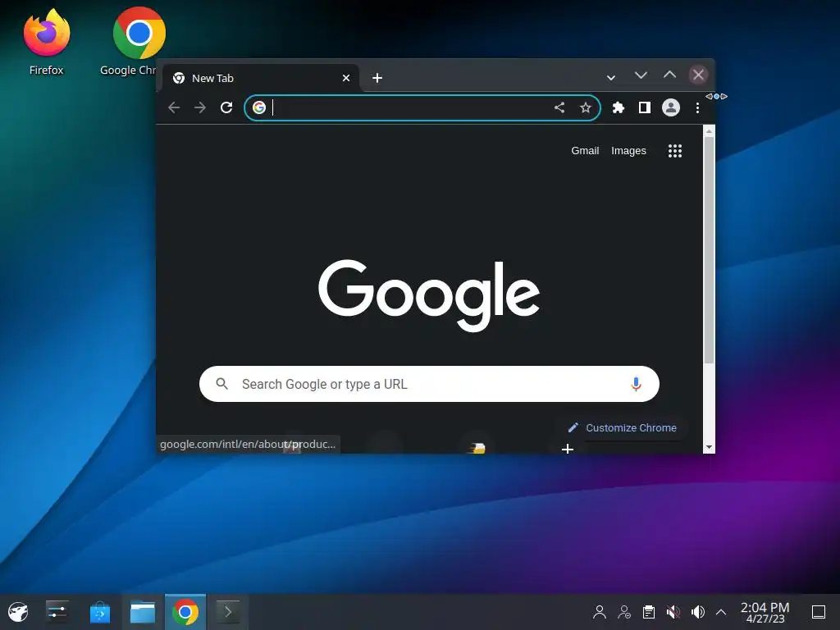Open the Extensions puzzle icon
840x630 pixels.
pos(619,107)
